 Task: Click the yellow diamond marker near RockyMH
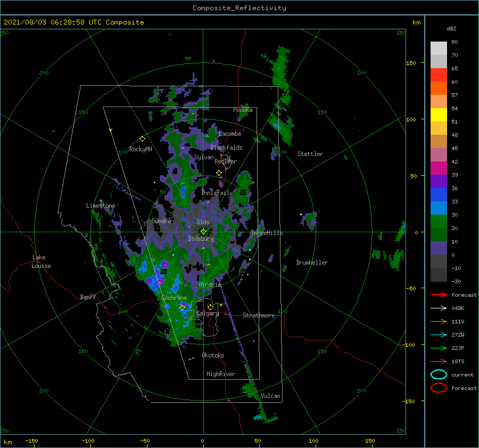[x=142, y=139]
